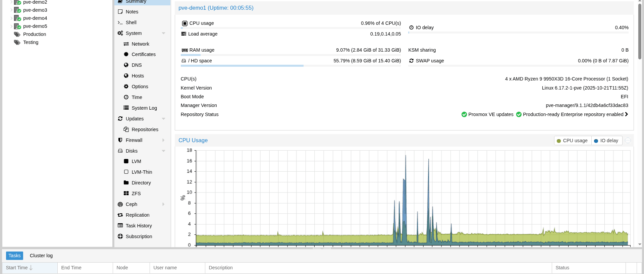
Task: Switch to the Cluster log tab
Action: coord(41,256)
